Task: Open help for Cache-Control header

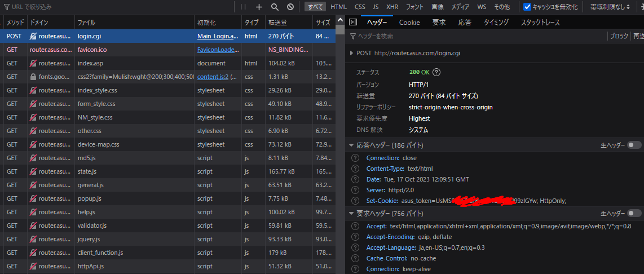Action: click(x=355, y=258)
